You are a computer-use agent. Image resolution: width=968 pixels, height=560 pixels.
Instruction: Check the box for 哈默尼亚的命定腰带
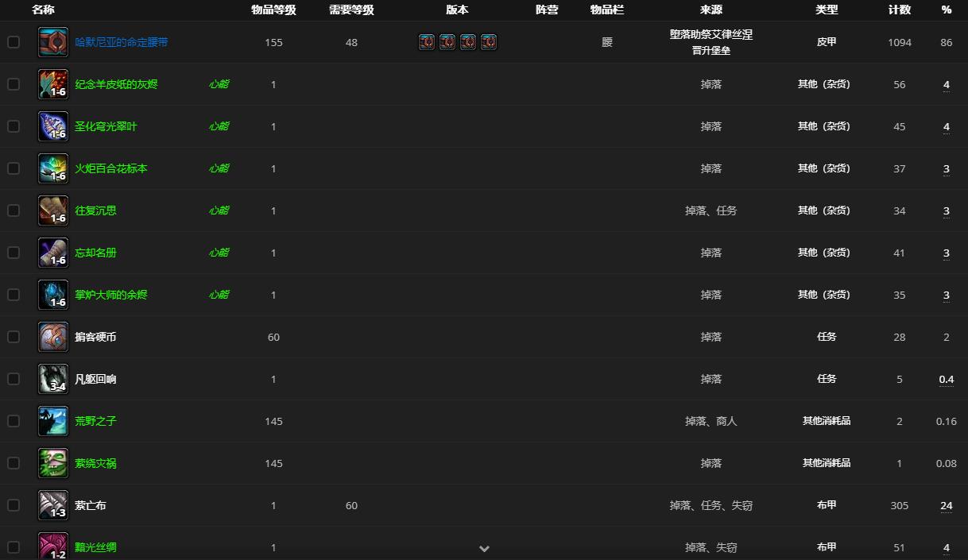pos(14,42)
